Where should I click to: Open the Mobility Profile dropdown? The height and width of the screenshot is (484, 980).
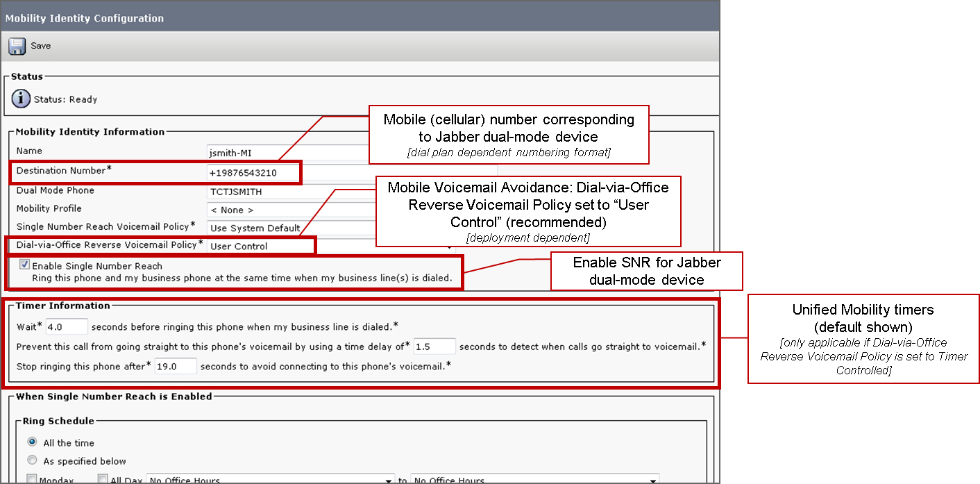[292, 209]
